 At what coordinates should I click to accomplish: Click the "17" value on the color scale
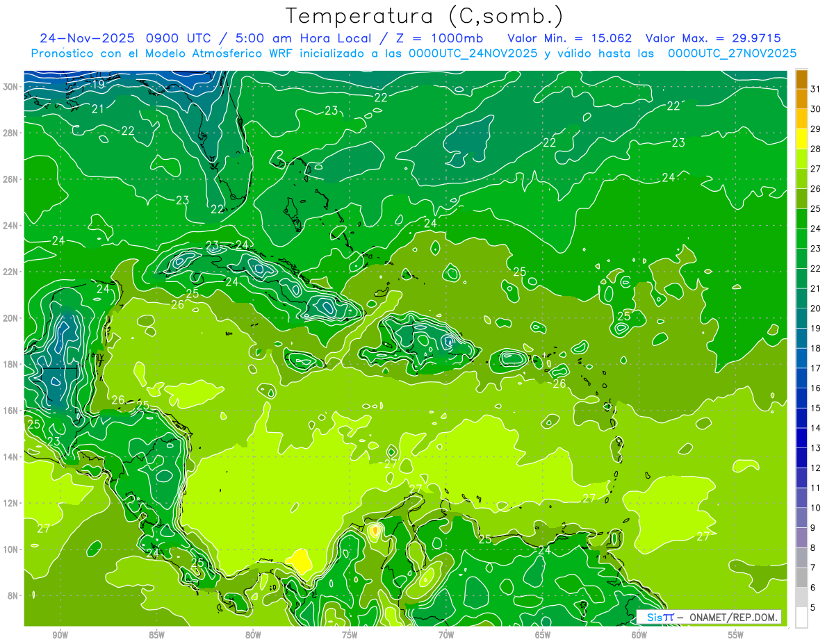816,368
